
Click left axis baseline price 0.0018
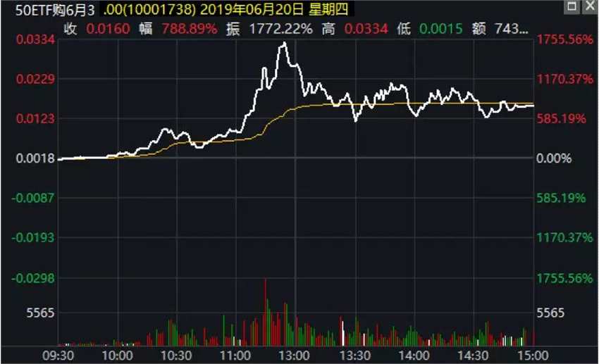tap(35, 158)
